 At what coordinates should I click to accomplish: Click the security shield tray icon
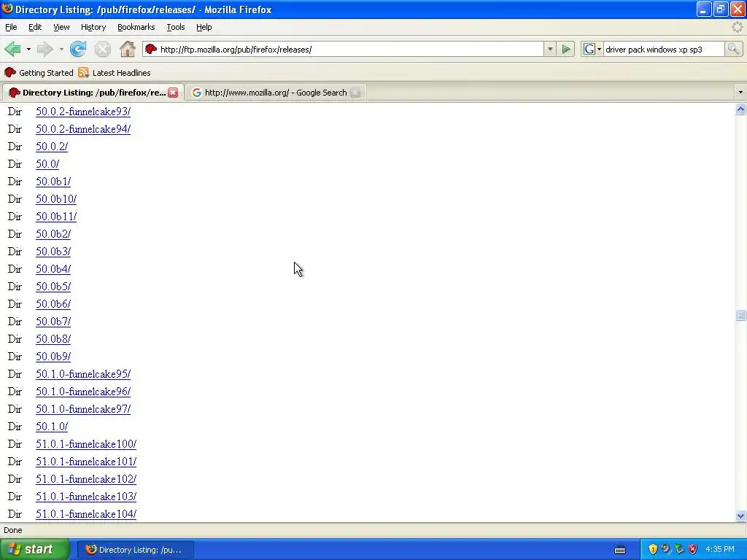click(x=653, y=549)
